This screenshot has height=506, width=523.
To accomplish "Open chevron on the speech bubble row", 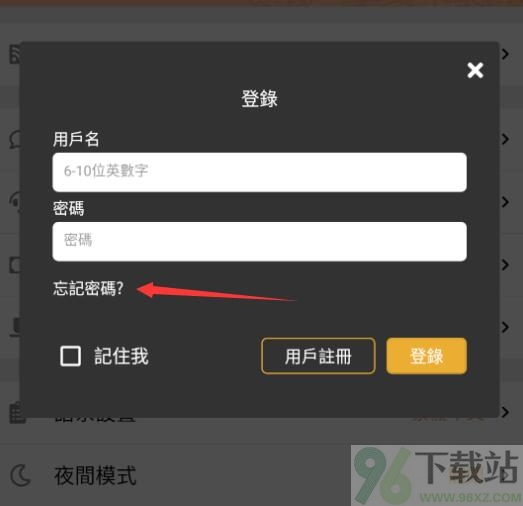I will coord(505,139).
